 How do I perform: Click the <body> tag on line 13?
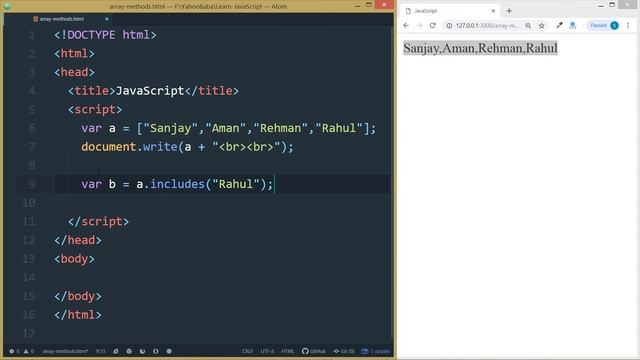click(74, 259)
